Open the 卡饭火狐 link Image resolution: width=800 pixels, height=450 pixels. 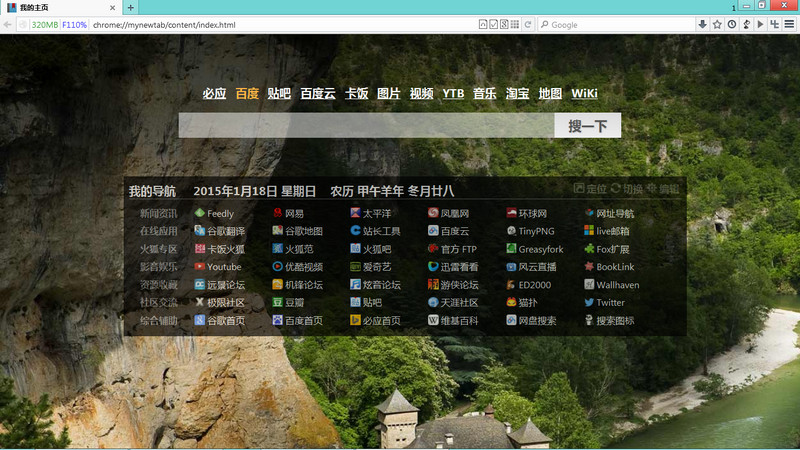[x=220, y=249]
